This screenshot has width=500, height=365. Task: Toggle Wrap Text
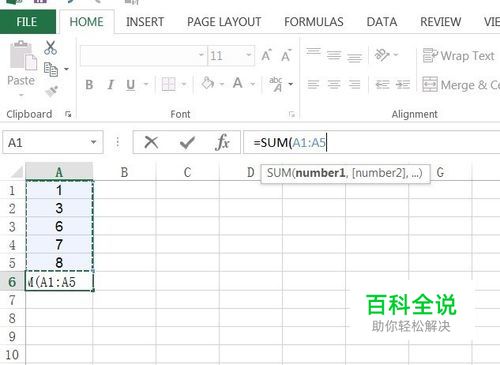pyautogui.click(x=458, y=56)
